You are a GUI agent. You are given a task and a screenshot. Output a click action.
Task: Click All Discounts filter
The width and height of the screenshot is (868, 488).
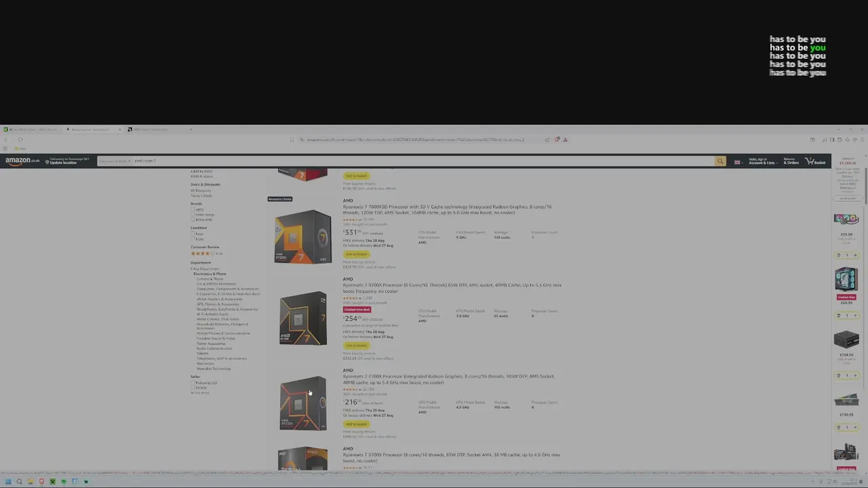(x=201, y=190)
